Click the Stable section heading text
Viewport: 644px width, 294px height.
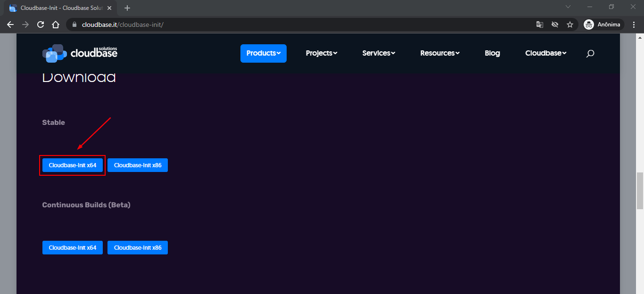(53, 122)
